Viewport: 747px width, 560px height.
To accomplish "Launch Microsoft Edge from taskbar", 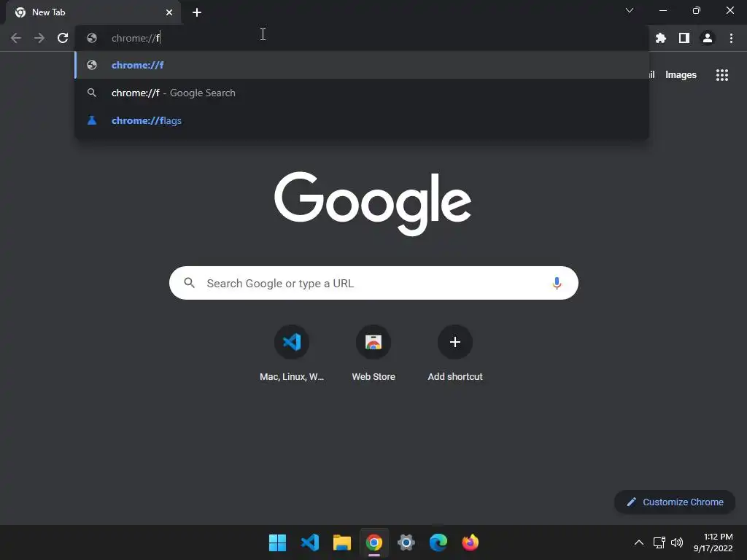I will pos(438,542).
